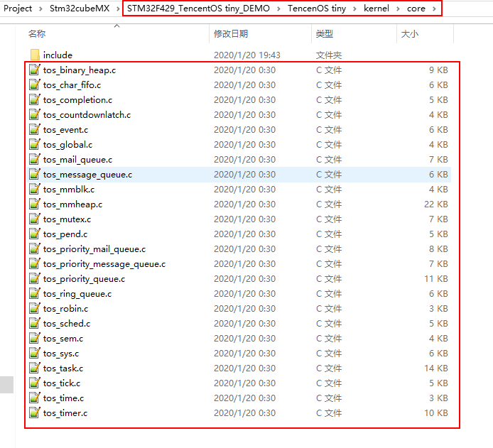Sort files by 类型 column header
Image resolution: width=493 pixels, height=448 pixels.
325,33
